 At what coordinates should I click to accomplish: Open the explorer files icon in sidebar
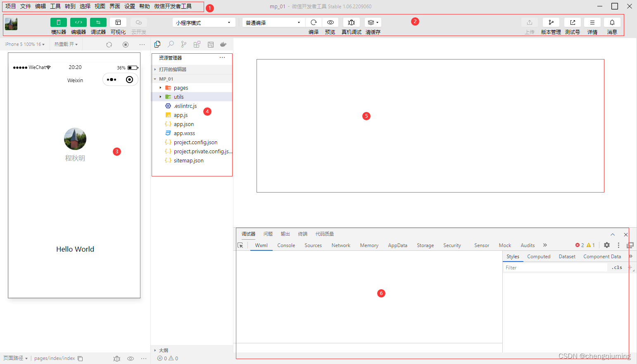click(x=157, y=44)
